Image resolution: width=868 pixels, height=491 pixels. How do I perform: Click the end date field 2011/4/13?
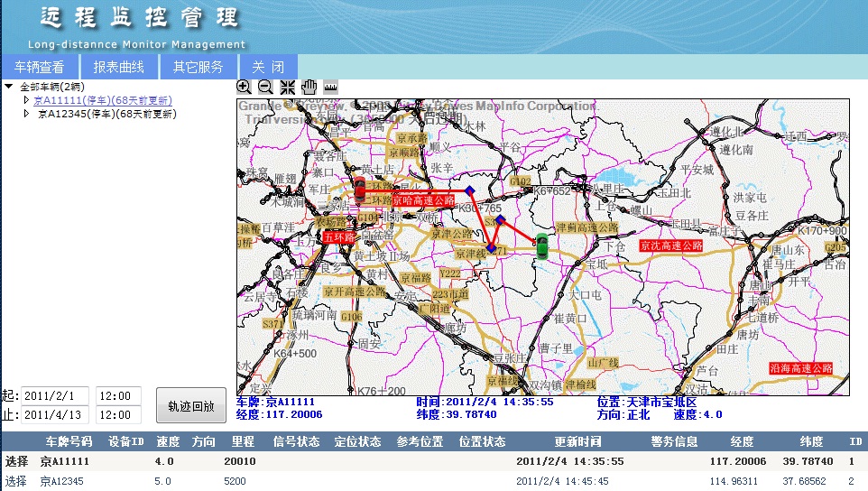click(x=55, y=414)
